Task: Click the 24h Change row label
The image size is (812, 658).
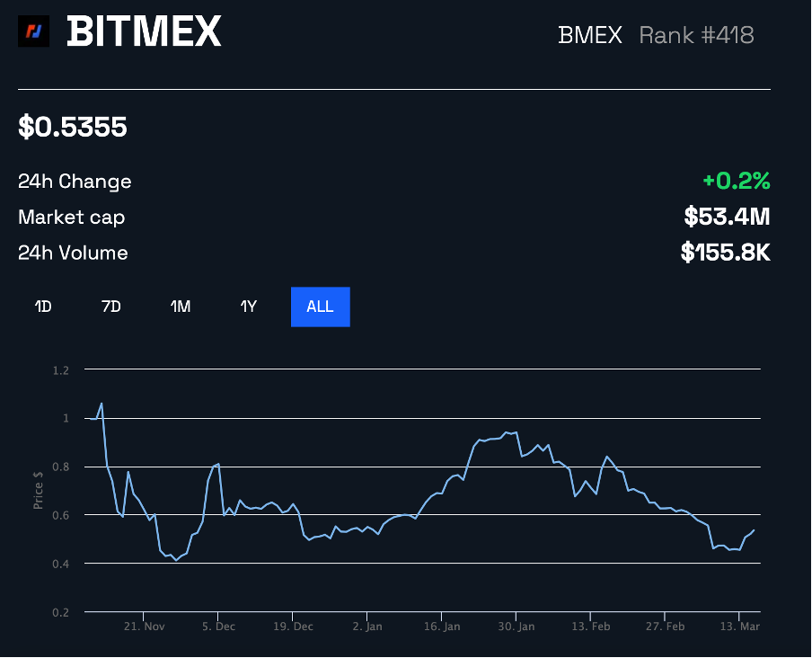Action: click(75, 181)
